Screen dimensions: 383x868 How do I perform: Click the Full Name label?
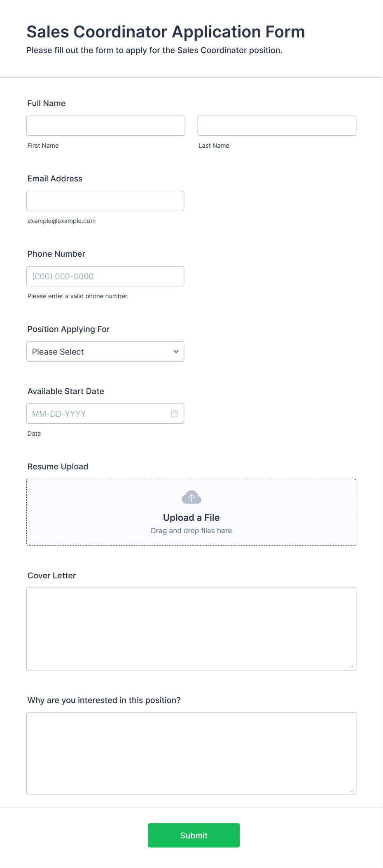(x=47, y=103)
